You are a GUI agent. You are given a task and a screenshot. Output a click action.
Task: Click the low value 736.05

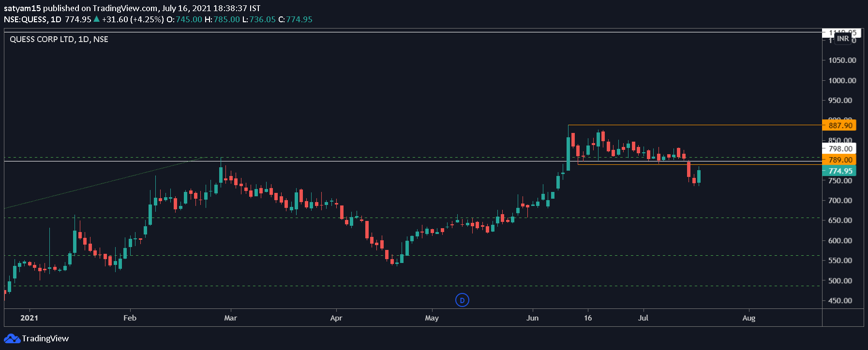click(262, 19)
